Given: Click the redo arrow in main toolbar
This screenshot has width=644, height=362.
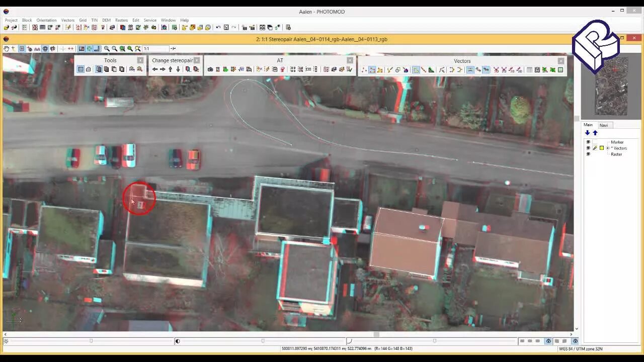Looking at the screenshot, I should [x=234, y=27].
